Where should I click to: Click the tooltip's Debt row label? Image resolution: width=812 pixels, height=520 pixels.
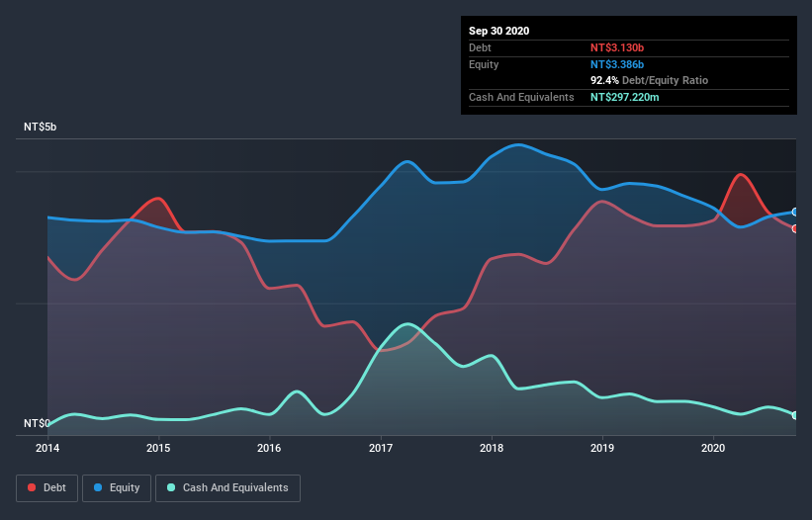coord(480,47)
